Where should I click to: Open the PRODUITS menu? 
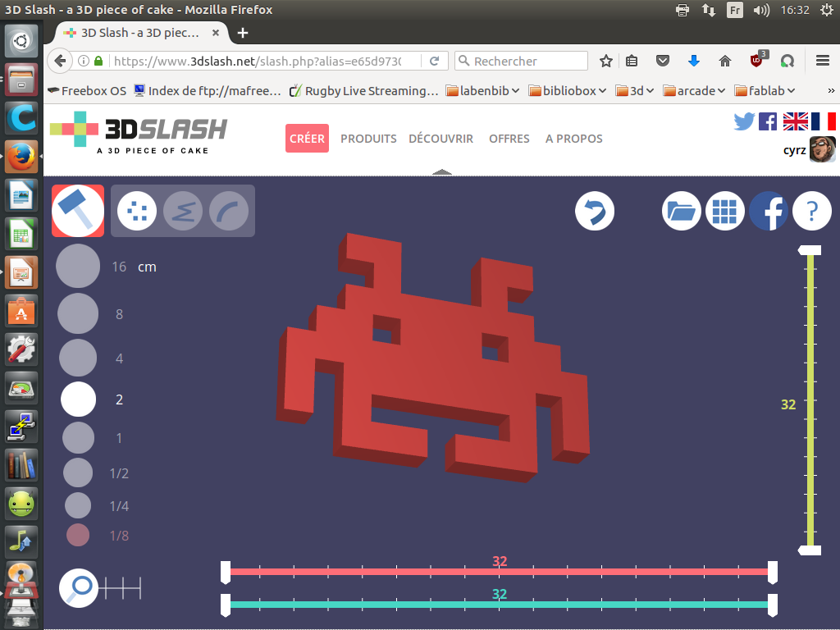pos(368,139)
